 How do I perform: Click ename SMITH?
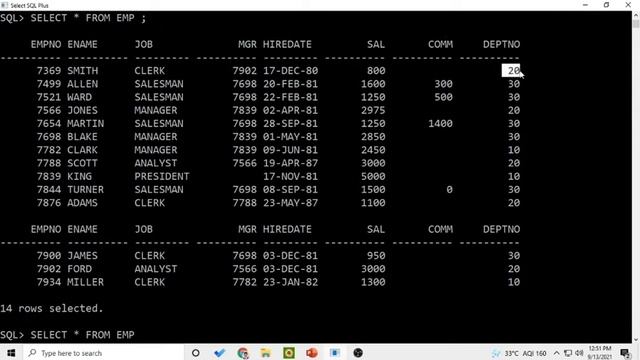(x=82, y=71)
